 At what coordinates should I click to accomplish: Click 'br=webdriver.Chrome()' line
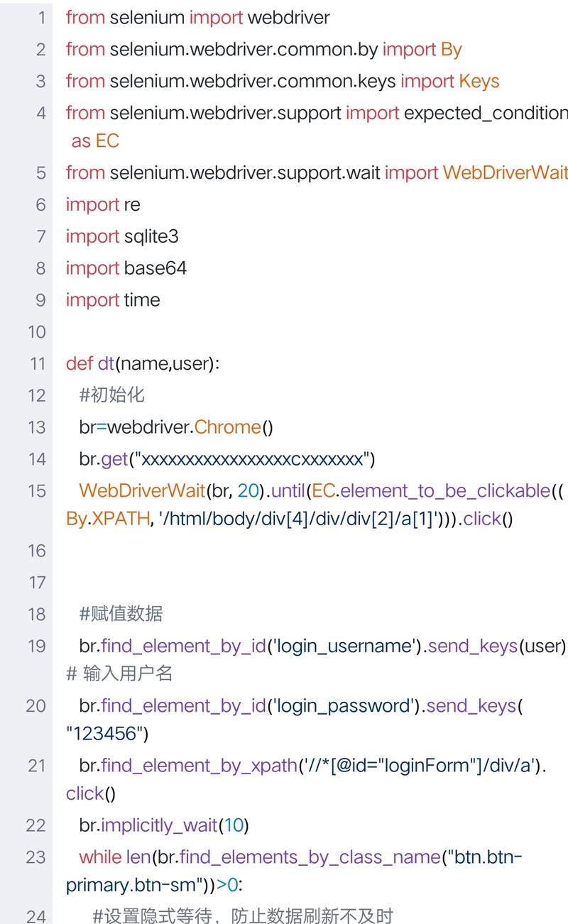pos(176,427)
